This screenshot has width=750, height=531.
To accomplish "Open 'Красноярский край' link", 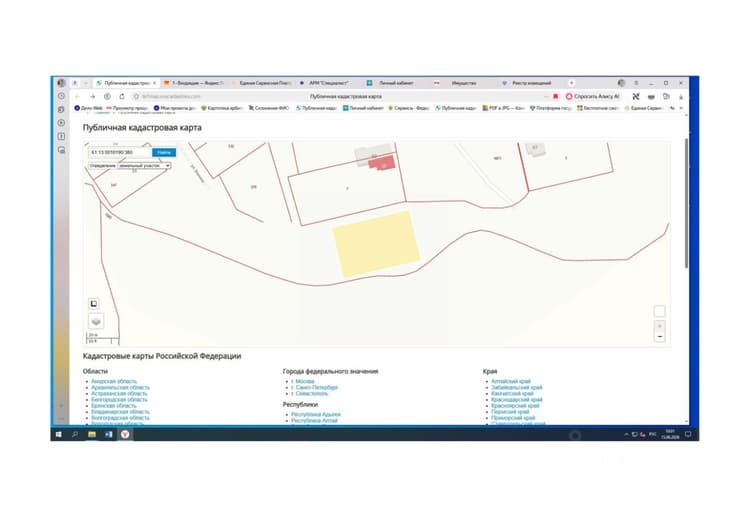I will click(x=515, y=406).
